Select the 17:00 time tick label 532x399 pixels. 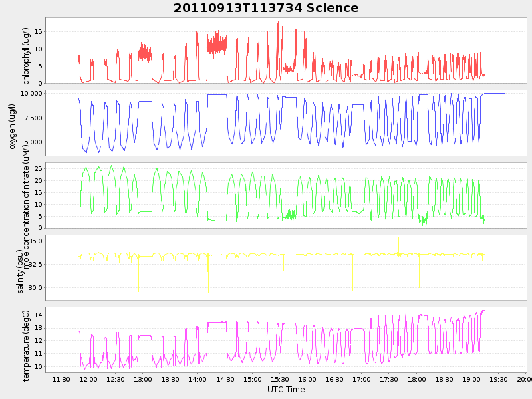[x=362, y=380]
